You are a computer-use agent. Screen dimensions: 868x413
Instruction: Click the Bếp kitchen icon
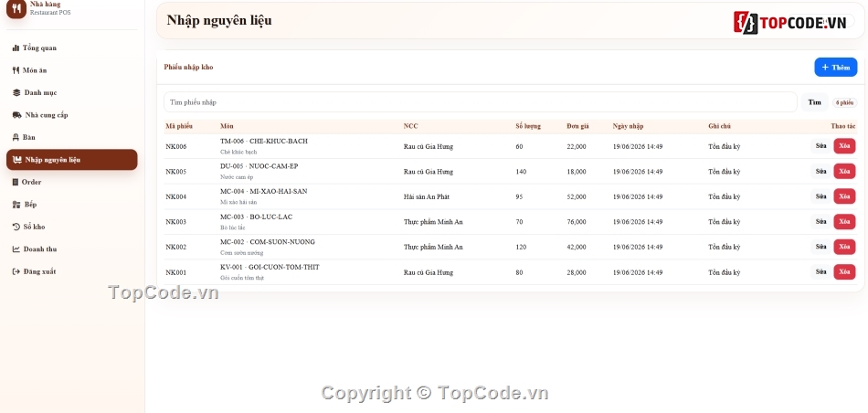pyautogui.click(x=16, y=205)
